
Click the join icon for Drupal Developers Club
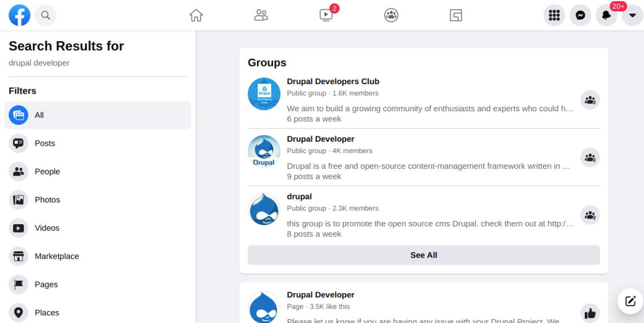590,100
